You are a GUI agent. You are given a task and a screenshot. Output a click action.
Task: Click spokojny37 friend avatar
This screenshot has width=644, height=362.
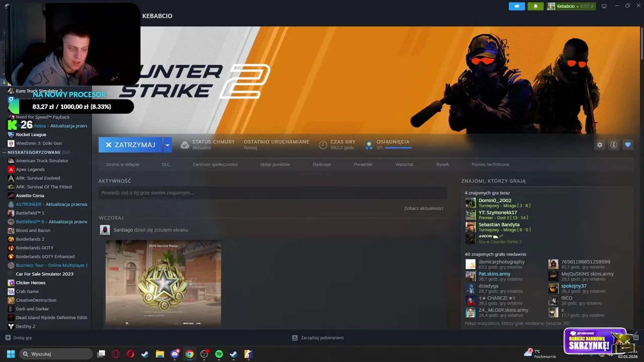click(x=553, y=288)
